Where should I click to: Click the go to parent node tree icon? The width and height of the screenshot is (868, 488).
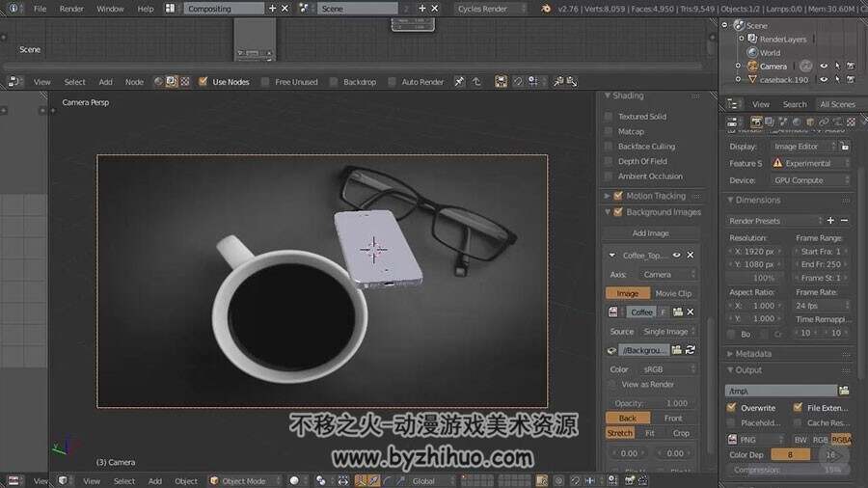tap(476, 82)
